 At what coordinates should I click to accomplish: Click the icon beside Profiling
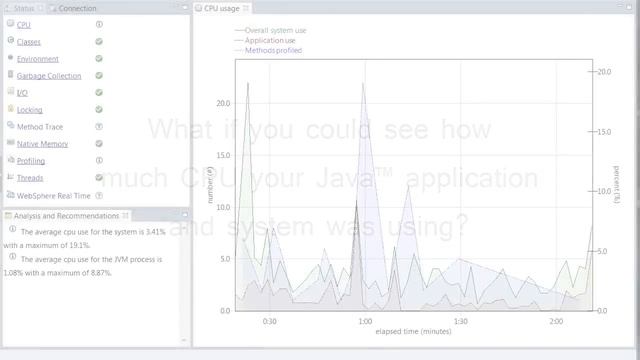[x=11, y=160]
